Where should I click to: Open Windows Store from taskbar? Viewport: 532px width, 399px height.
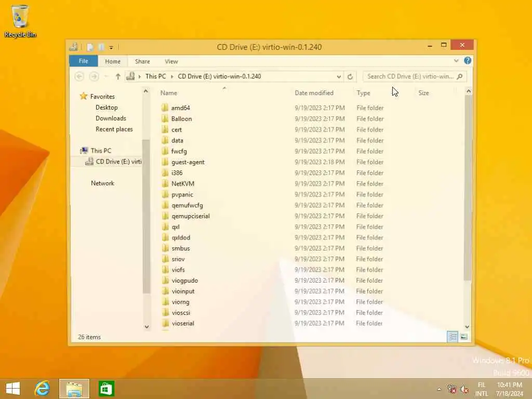(x=106, y=389)
